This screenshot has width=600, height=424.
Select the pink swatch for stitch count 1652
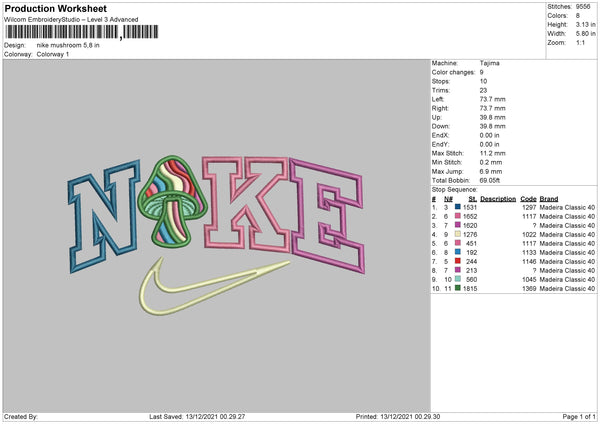pyautogui.click(x=459, y=215)
